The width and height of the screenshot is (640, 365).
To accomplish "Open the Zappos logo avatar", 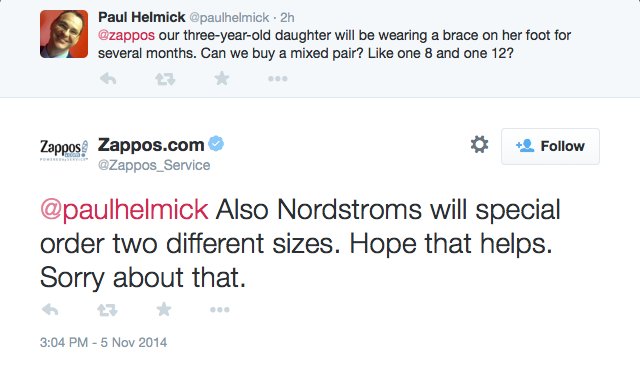I will tap(64, 150).
